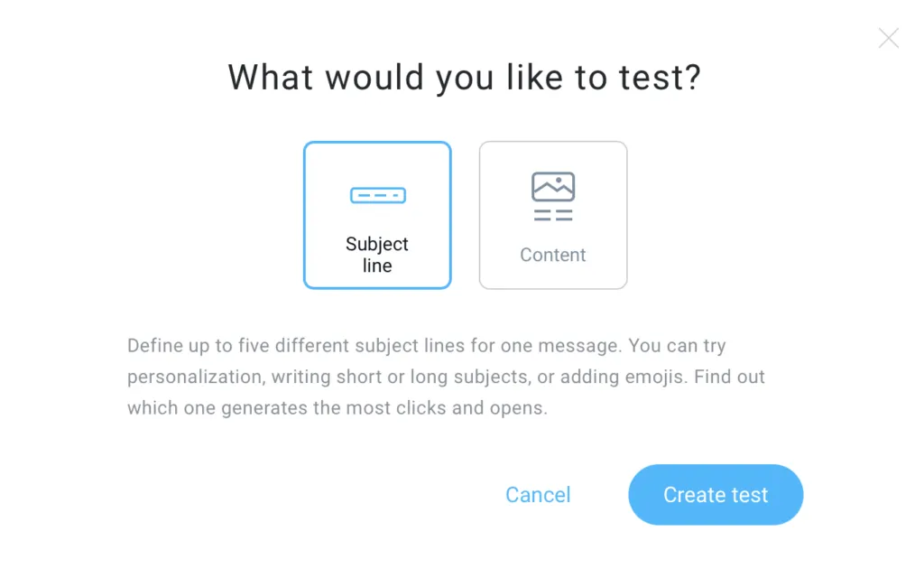Click the Subject line label text
Viewport: 924px width, 578px height.
(x=377, y=254)
